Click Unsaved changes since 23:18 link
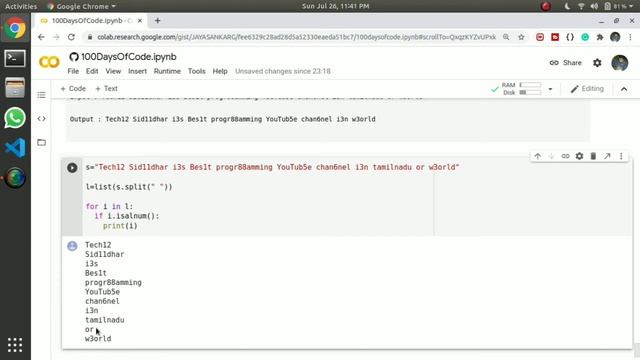Viewport: 640px width, 360px height. coord(283,71)
